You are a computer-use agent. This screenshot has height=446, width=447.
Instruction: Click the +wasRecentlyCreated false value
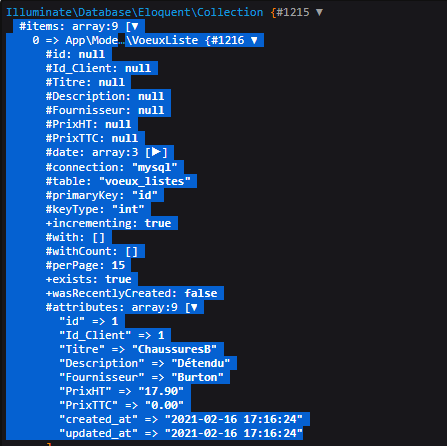click(201, 293)
